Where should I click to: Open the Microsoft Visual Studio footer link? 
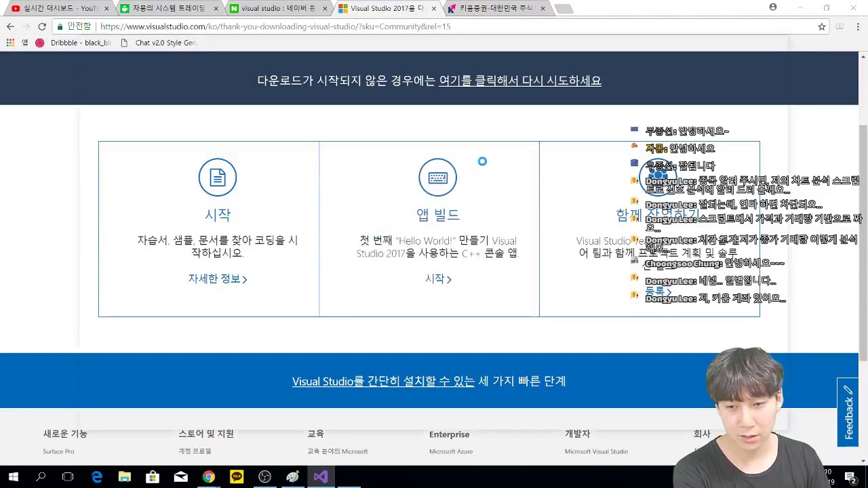coord(596,451)
